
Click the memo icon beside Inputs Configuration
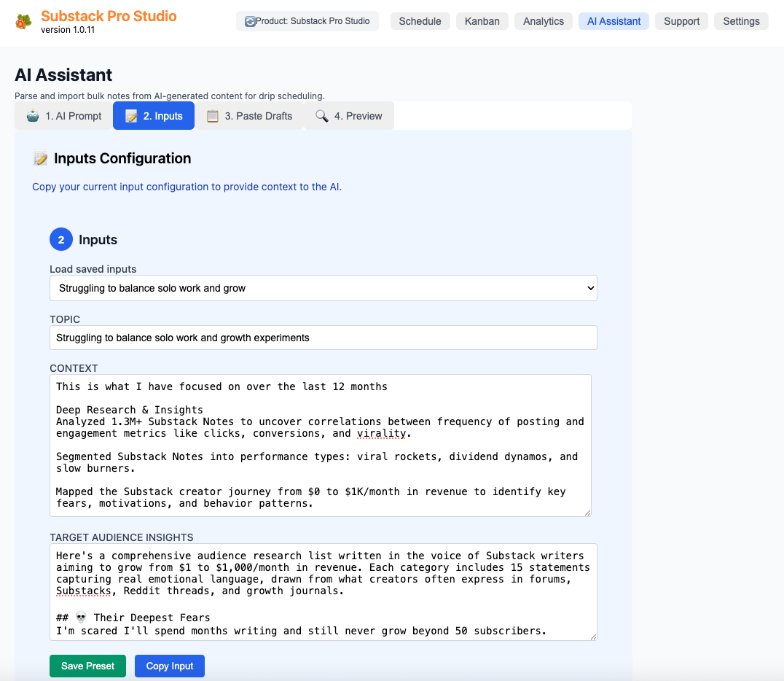click(x=40, y=159)
